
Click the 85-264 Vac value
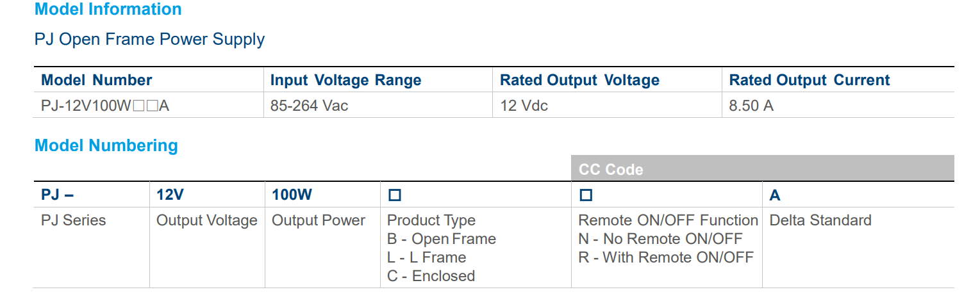click(309, 106)
